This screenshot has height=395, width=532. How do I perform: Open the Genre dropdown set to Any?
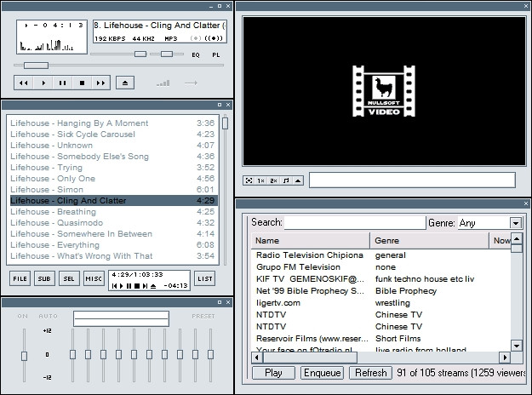[516, 223]
